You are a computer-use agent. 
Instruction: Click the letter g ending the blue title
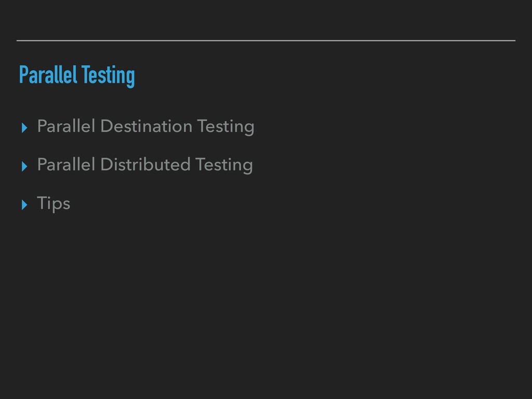tap(131, 79)
